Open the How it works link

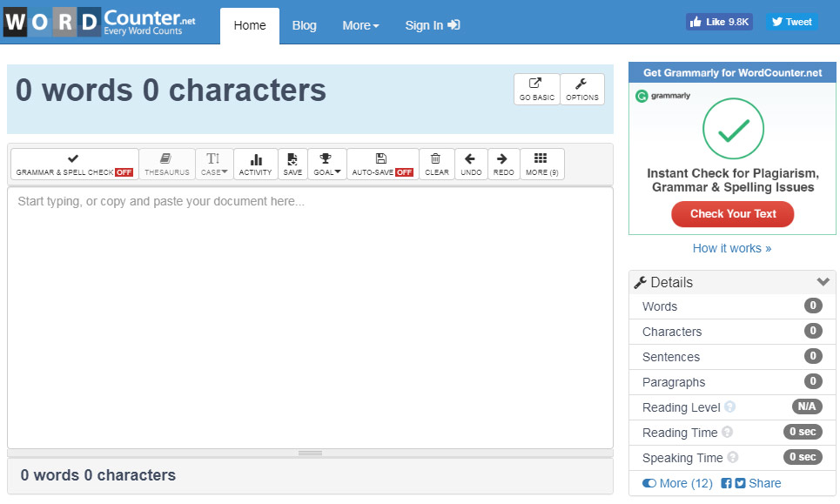(732, 248)
